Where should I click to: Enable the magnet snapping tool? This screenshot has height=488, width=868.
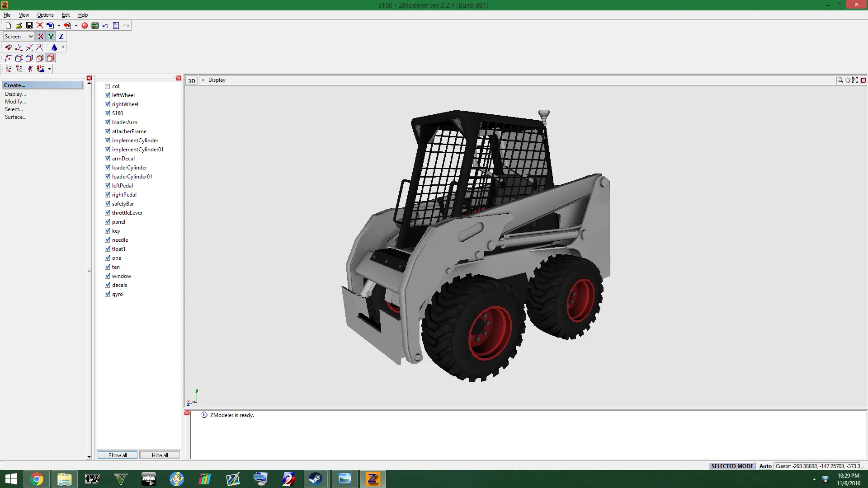tap(8, 47)
